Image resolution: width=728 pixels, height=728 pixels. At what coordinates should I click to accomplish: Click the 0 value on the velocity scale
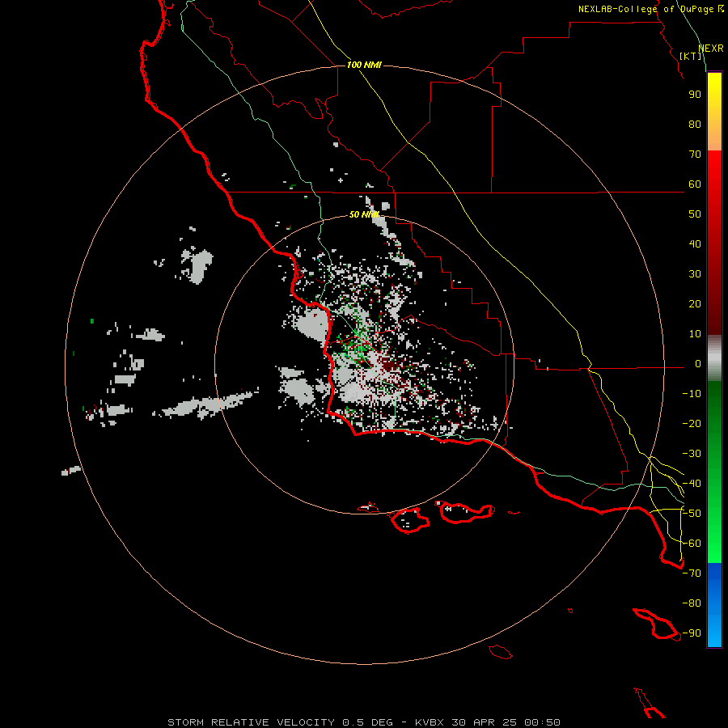tap(698, 364)
